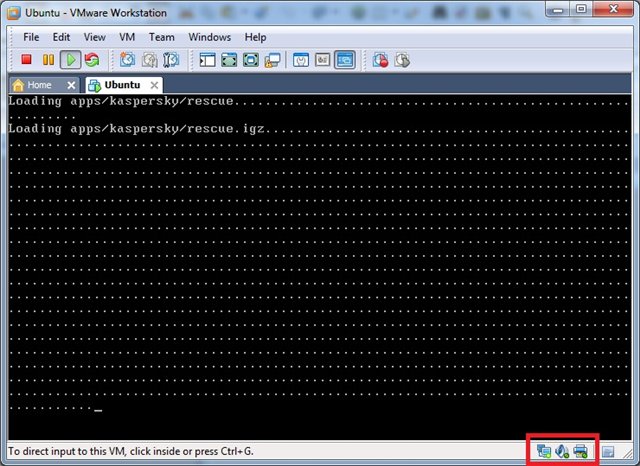
Task: Minimize the VMware Workstation window
Action: pyautogui.click(x=558, y=9)
